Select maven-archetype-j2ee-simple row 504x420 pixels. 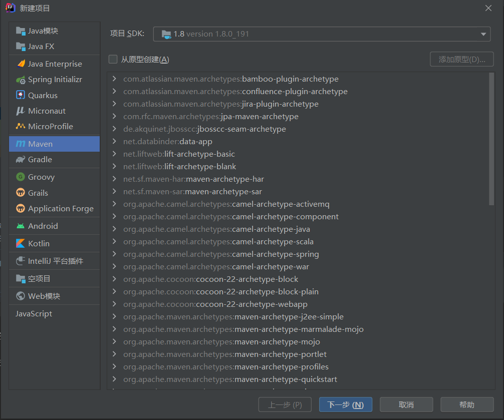(x=298, y=316)
